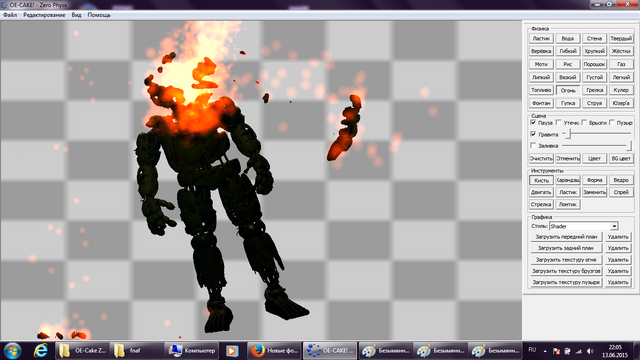Click the volume speaker tray icon

click(590, 351)
